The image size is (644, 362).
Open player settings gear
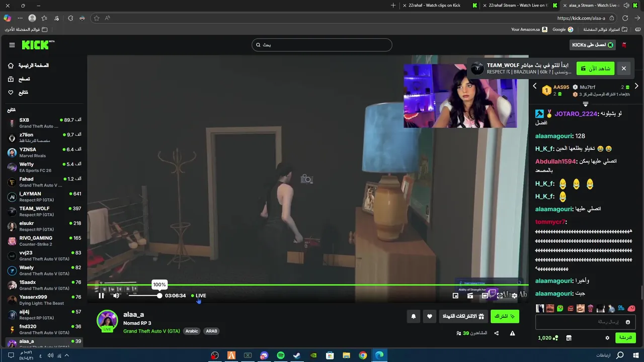point(514,296)
